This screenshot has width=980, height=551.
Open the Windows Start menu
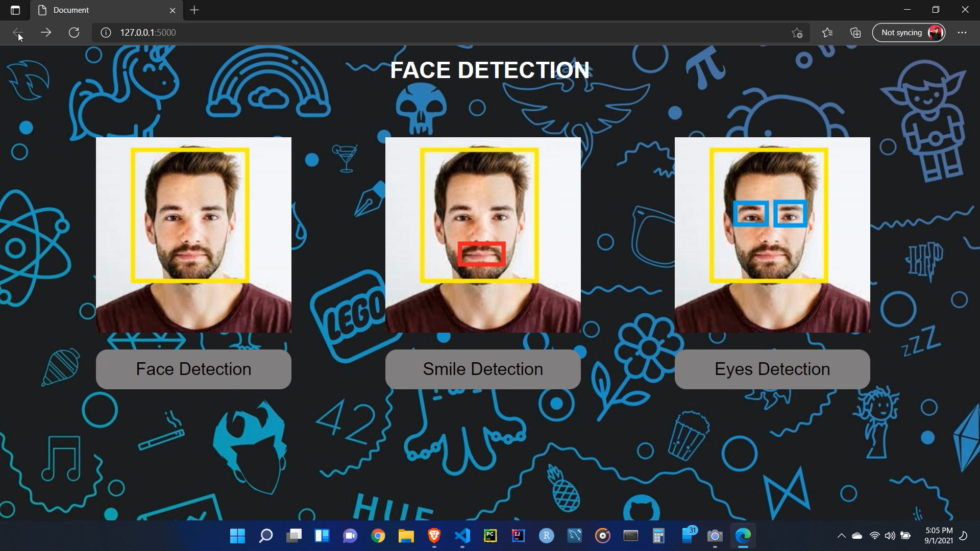coord(237,536)
